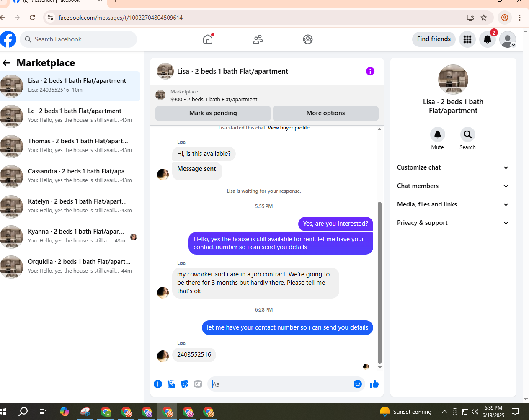This screenshot has width=529, height=420.
Task: Open the Orquidia conversation in the list
Action: pyautogui.click(x=70, y=267)
